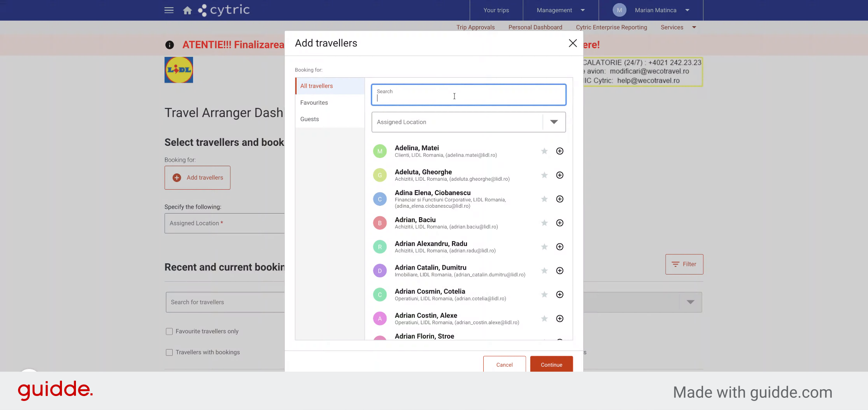Expand the Assigned Location dropdown in dialog
Image resolution: width=868 pixels, height=410 pixels.
pyautogui.click(x=468, y=122)
